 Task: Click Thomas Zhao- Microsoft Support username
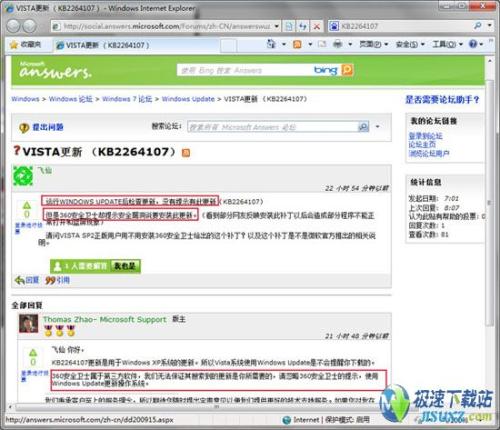coord(105,319)
